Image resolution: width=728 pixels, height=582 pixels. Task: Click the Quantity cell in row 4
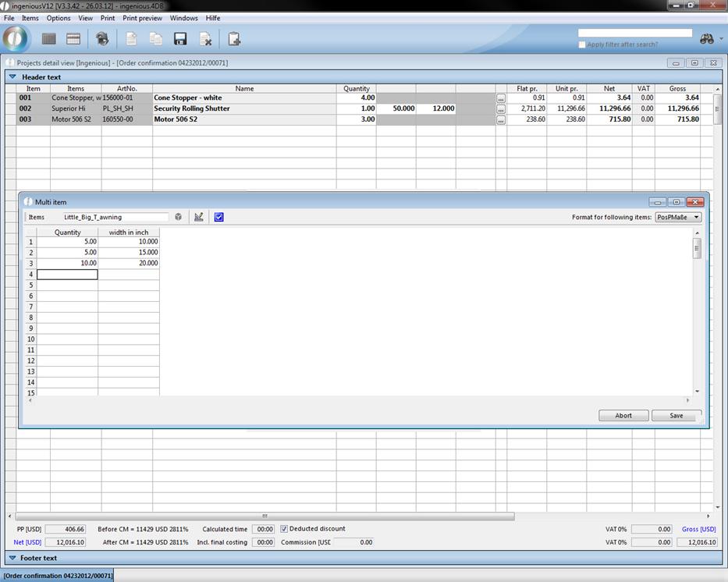(67, 275)
